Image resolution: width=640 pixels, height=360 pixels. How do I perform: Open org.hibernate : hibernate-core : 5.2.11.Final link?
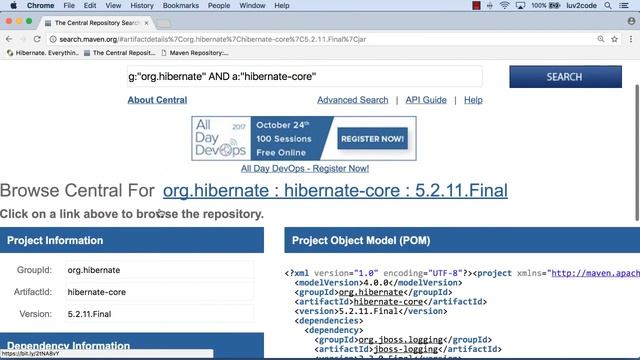(x=335, y=191)
